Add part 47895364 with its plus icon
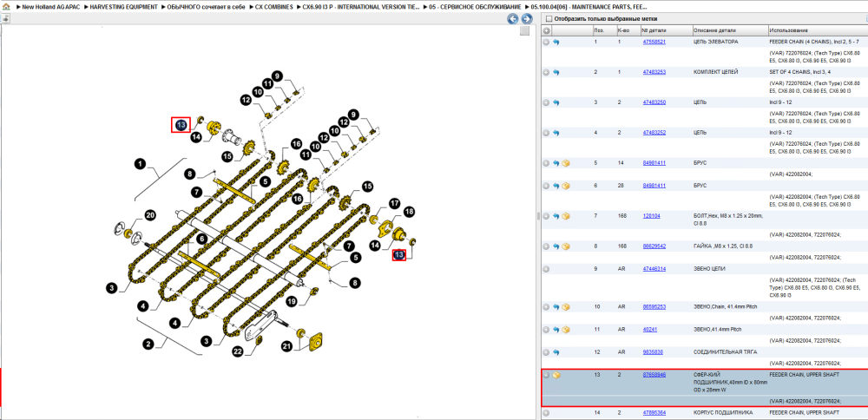 click(x=546, y=413)
